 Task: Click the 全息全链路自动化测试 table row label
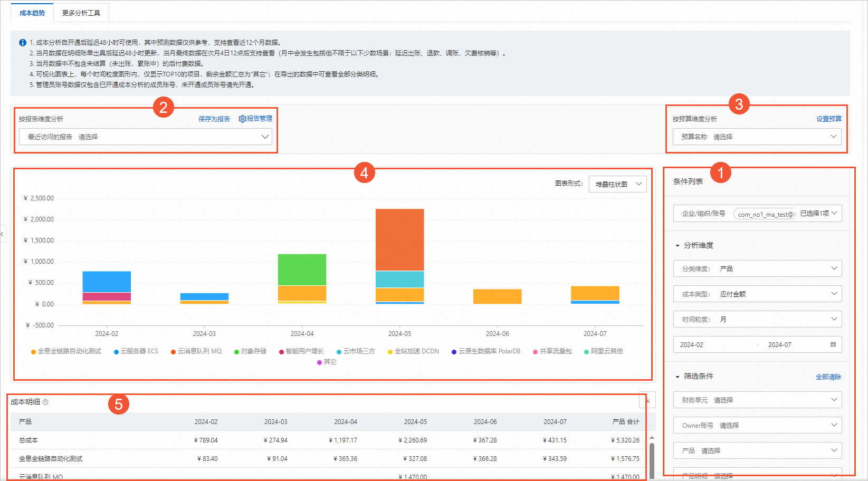[51, 459]
